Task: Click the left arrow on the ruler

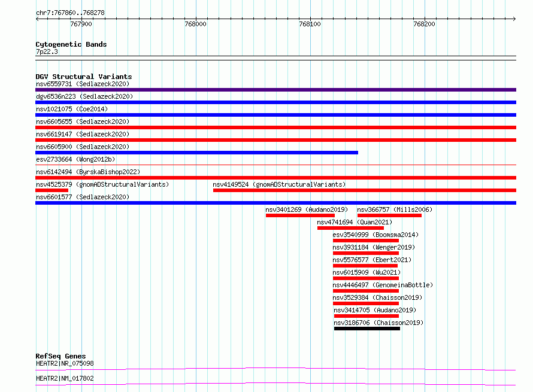Action: coord(37,19)
